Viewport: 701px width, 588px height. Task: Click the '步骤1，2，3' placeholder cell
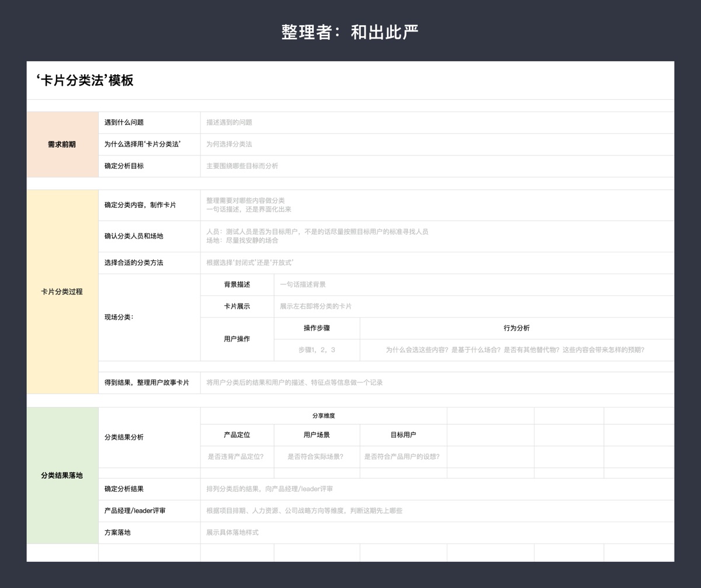317,350
